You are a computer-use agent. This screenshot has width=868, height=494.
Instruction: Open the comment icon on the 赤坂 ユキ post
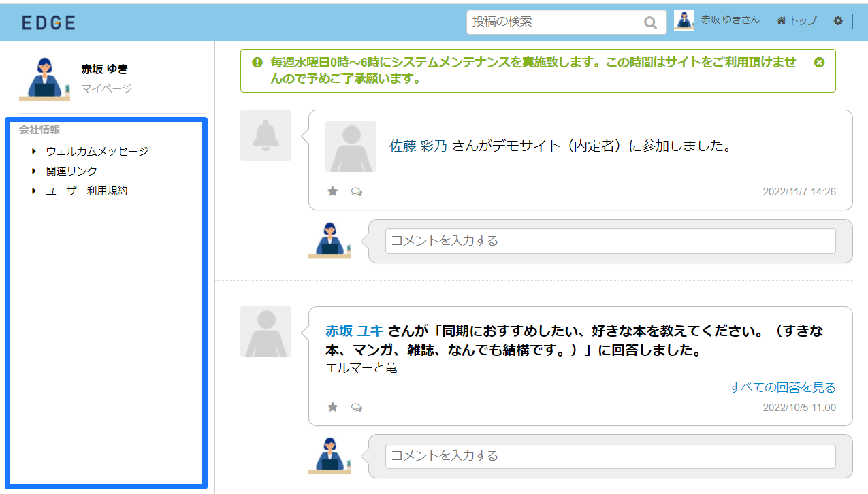click(x=356, y=407)
